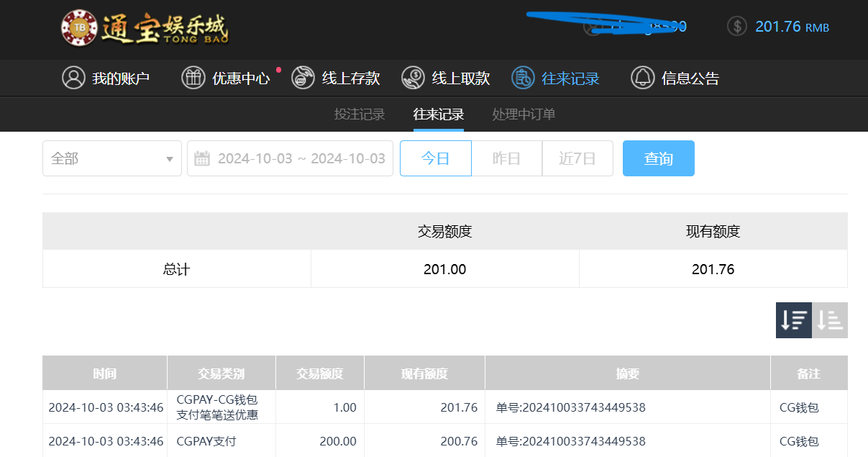Click the 线上存款 deposit icon
The height and width of the screenshot is (457, 868).
click(304, 78)
